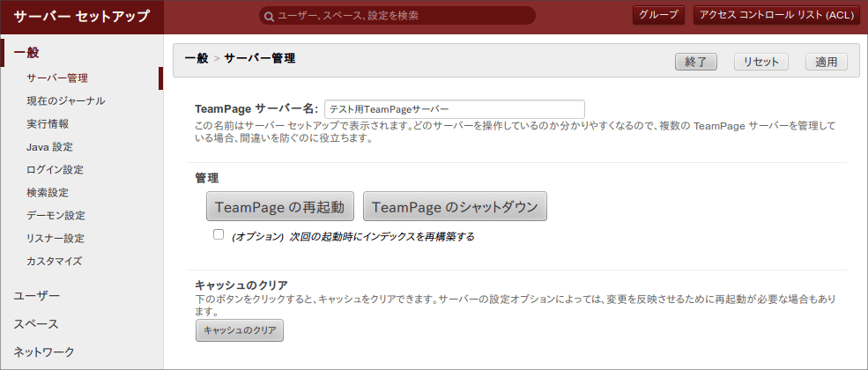The width and height of the screenshot is (868, 370).
Task: Expand the ユーザー section
Action: coord(36,296)
